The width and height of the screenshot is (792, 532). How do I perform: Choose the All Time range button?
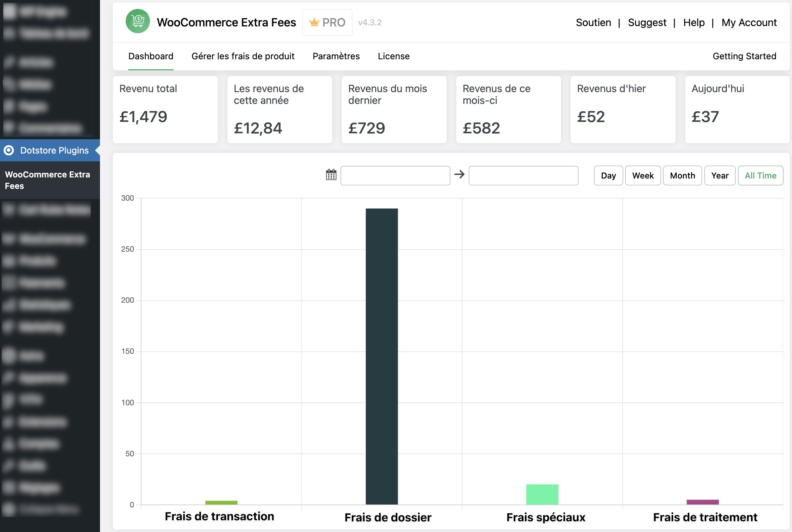760,176
